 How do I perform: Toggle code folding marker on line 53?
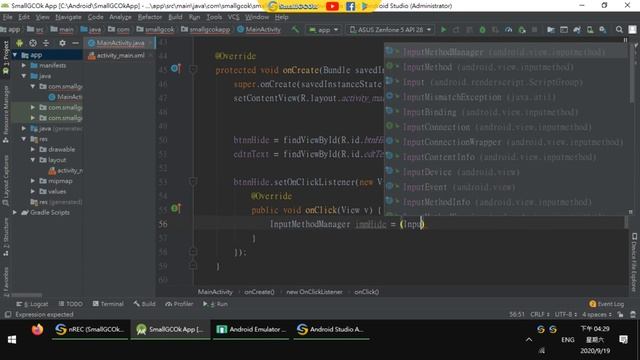click(193, 181)
